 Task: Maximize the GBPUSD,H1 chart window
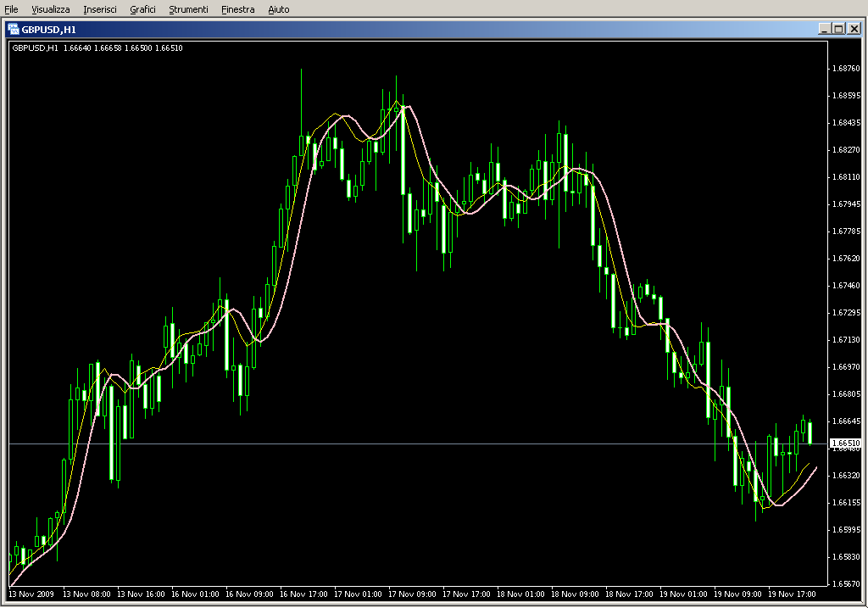point(838,29)
